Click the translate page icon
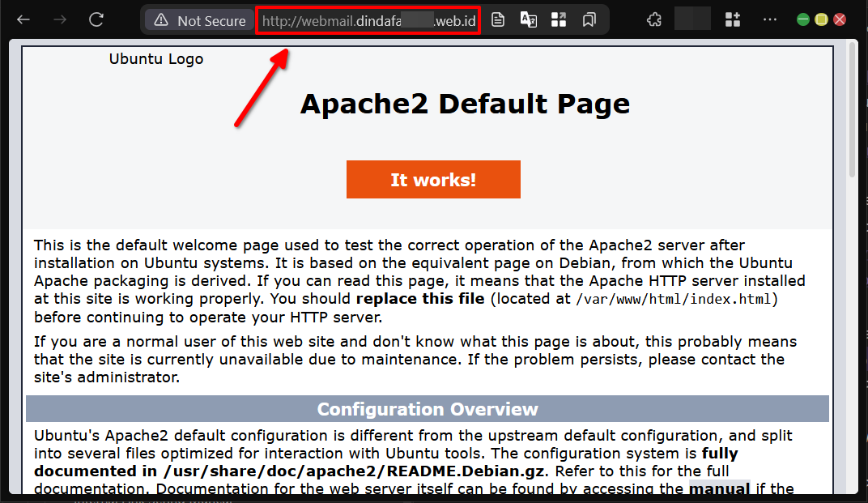 point(528,20)
